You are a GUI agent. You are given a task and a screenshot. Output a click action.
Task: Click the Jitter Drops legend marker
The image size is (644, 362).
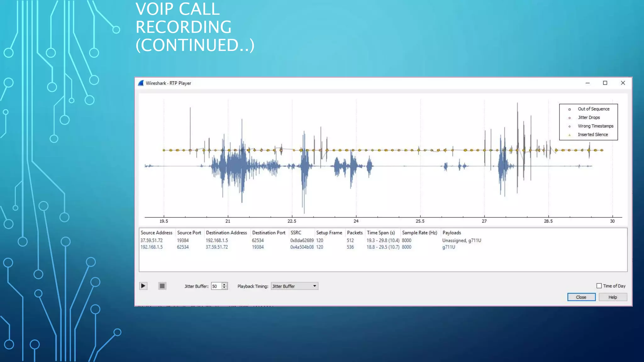[x=569, y=118]
